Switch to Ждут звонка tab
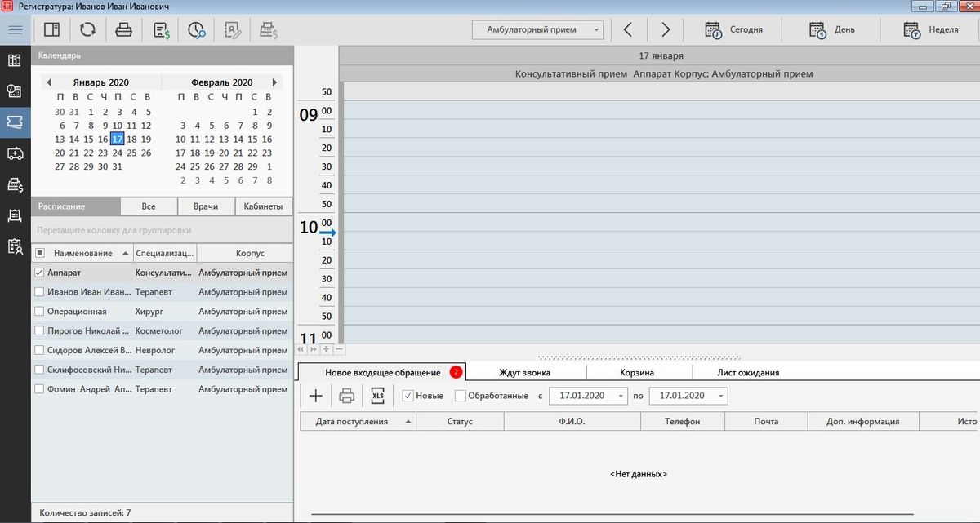The image size is (980, 523). (x=524, y=372)
